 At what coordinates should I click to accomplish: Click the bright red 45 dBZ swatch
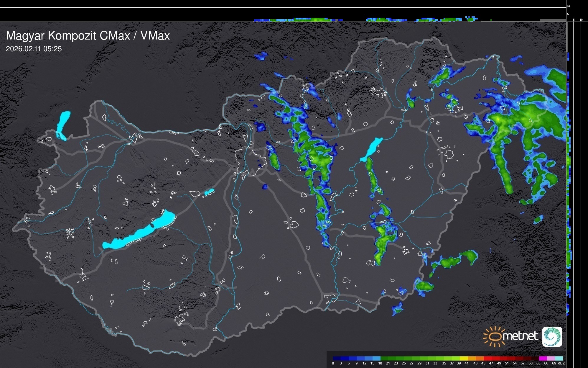488,358
